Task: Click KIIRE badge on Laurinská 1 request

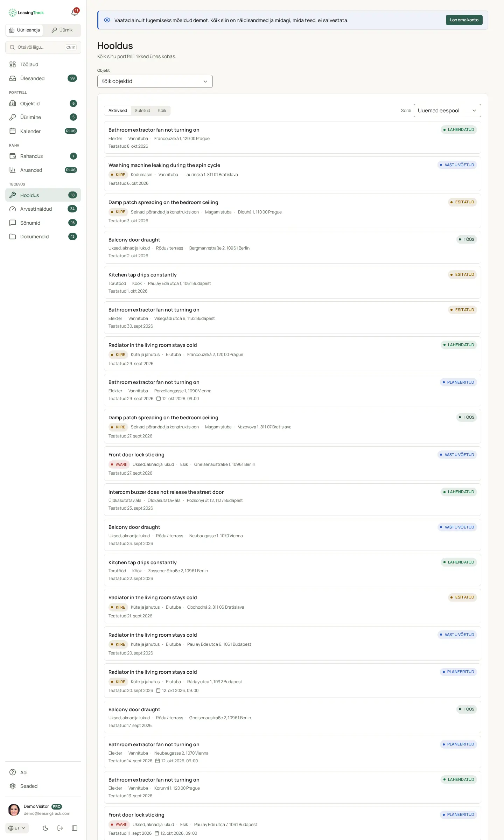Action: (x=118, y=175)
